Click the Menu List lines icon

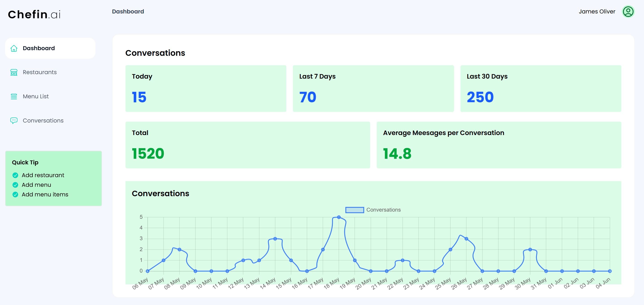coord(14,97)
